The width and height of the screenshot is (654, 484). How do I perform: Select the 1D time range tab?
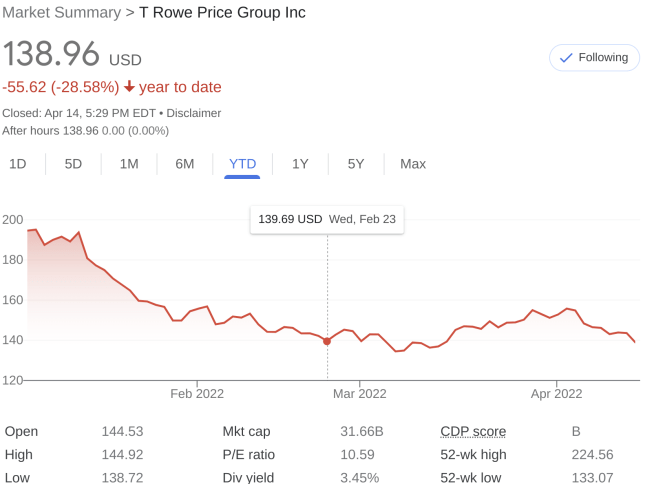(x=18, y=164)
